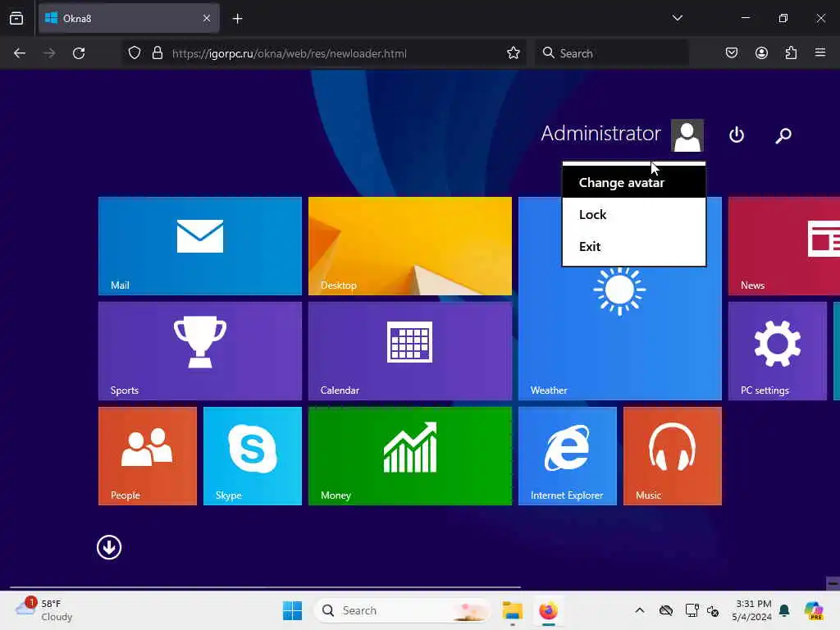Click the tracking protection shield icon
The image size is (840, 630).
tap(135, 53)
